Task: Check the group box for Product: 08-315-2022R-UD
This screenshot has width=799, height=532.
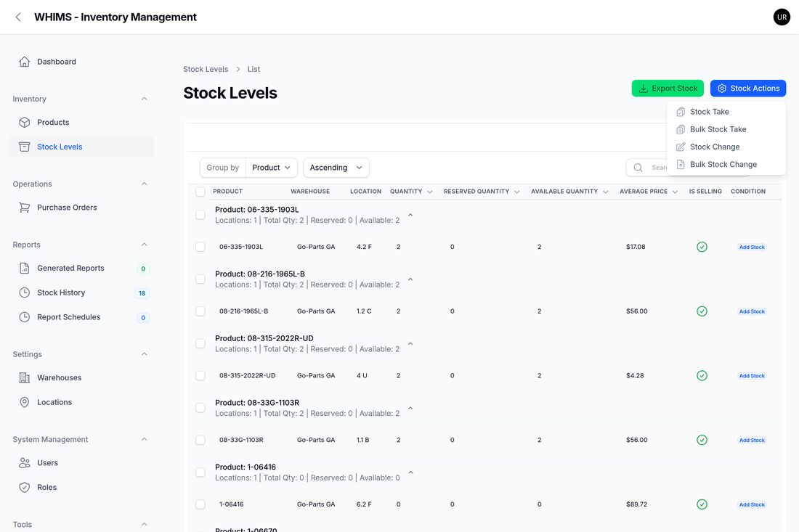Action: point(200,343)
